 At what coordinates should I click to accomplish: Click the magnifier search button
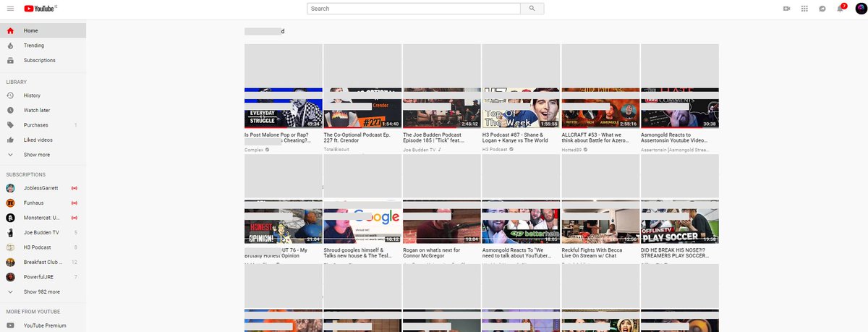pyautogui.click(x=532, y=9)
